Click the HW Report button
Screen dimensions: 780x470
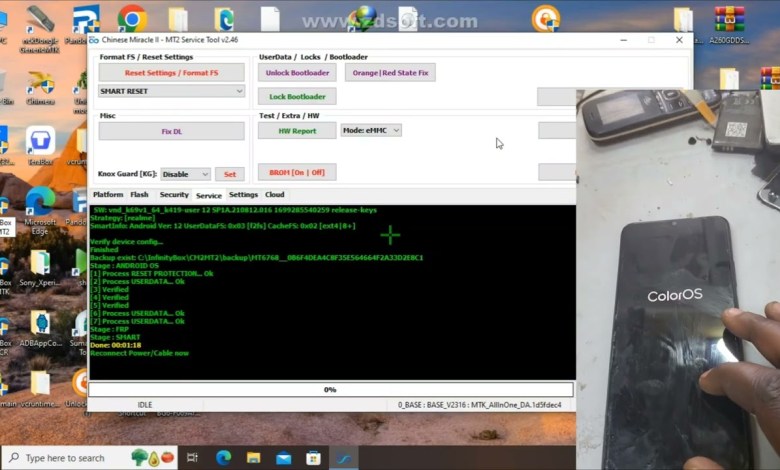(x=297, y=131)
